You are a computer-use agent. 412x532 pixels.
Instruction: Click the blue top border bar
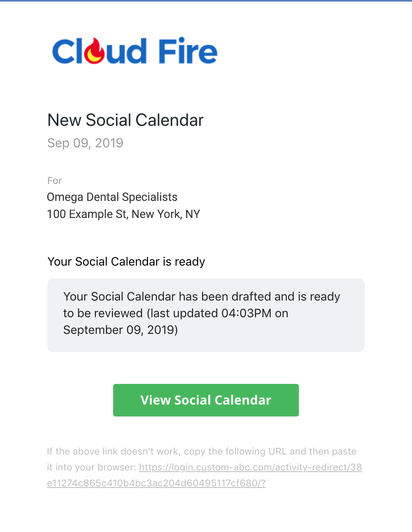pyautogui.click(x=206, y=1)
